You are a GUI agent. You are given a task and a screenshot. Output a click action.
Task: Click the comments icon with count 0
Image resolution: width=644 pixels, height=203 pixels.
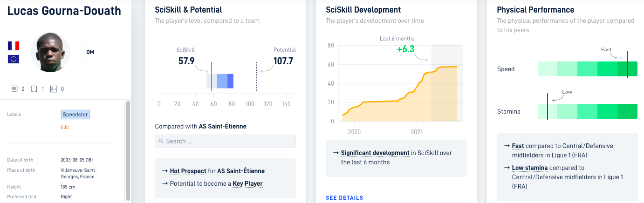[14, 89]
